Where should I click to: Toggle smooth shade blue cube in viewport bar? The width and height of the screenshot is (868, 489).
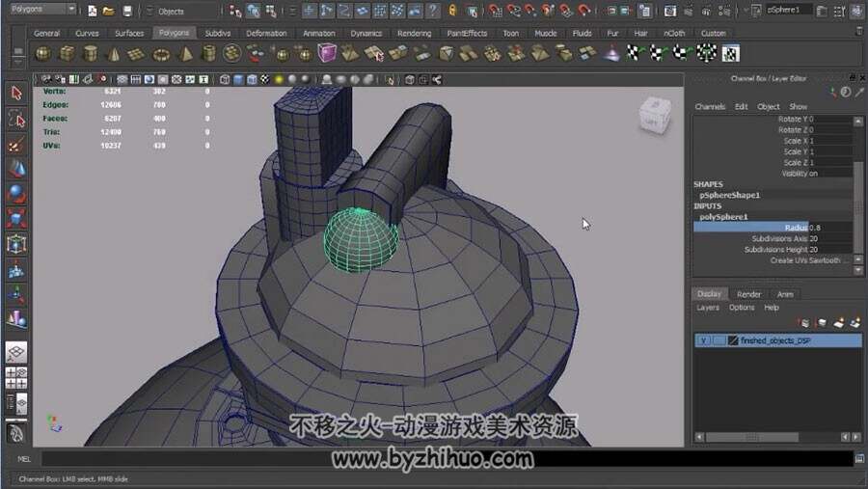click(x=238, y=80)
